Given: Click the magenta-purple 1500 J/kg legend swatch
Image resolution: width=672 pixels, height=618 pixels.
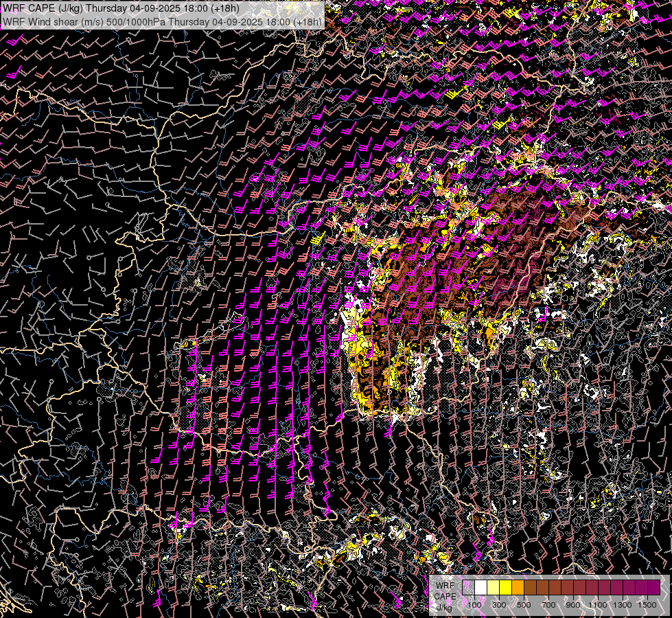Looking at the screenshot, I should click(x=653, y=587).
